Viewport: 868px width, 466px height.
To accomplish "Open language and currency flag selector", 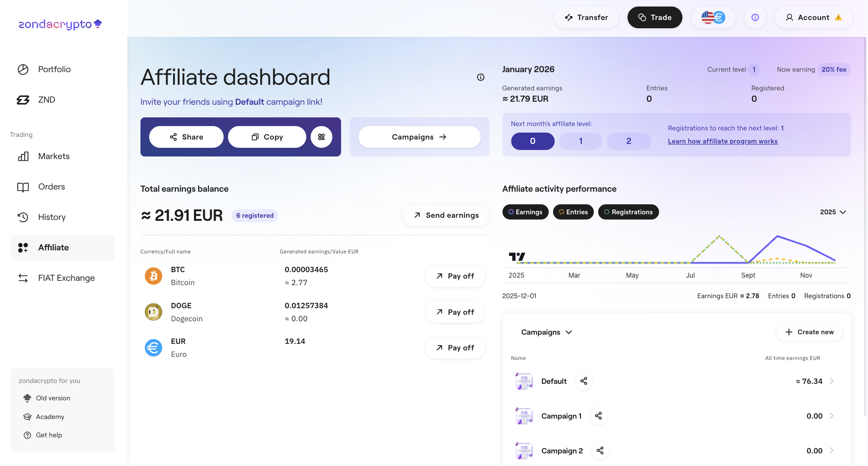I will (x=713, y=17).
